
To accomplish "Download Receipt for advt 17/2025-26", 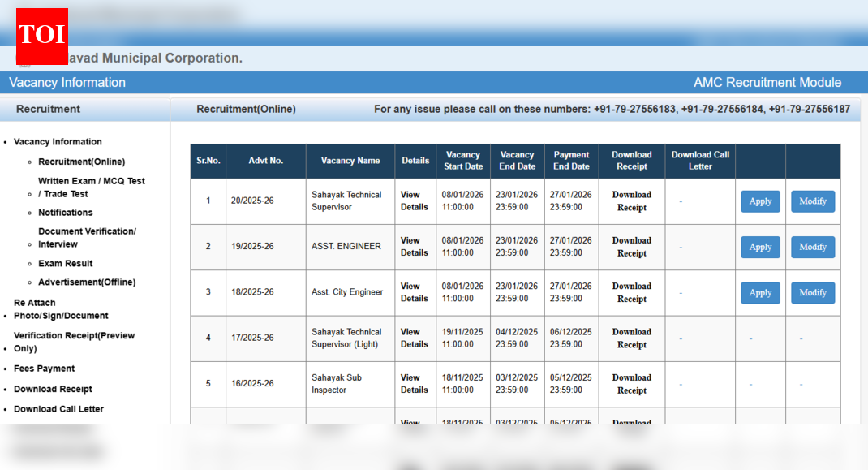I will [631, 338].
